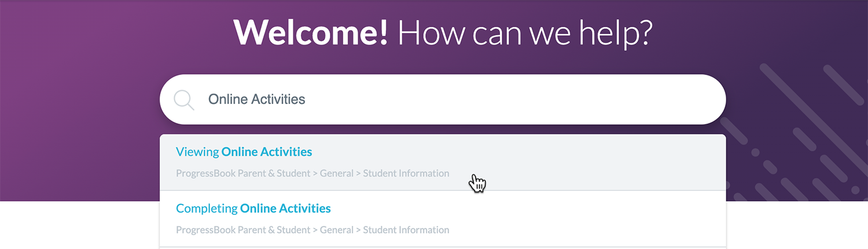868x249 pixels.
Task: Click the bold Welcome! heading
Action: point(311,32)
